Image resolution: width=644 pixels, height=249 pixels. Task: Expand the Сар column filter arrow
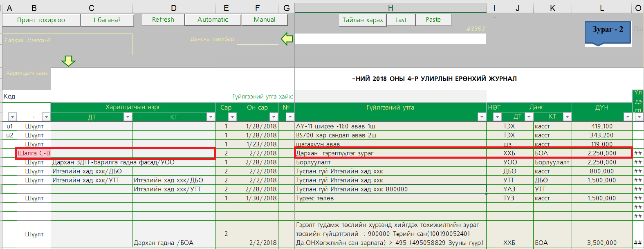click(232, 117)
